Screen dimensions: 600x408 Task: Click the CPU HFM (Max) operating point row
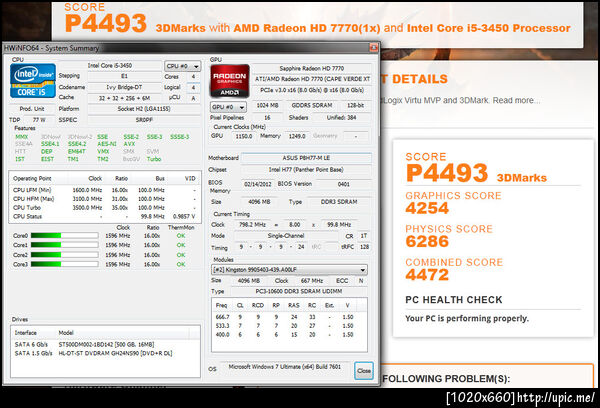pos(105,199)
